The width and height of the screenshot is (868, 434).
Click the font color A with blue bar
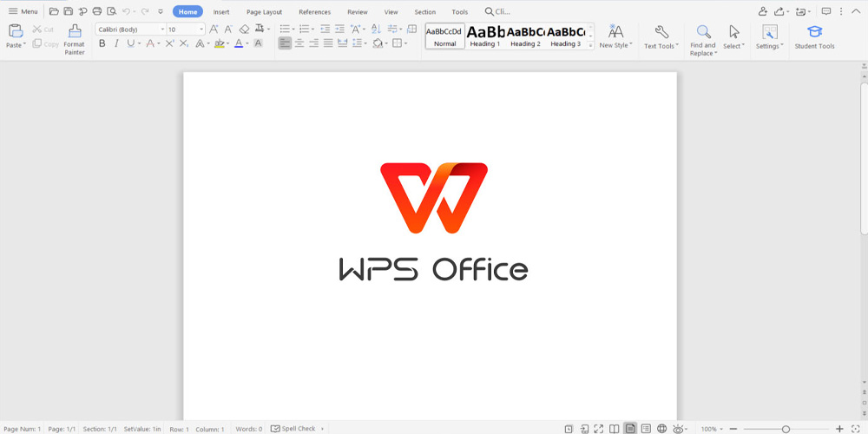239,43
